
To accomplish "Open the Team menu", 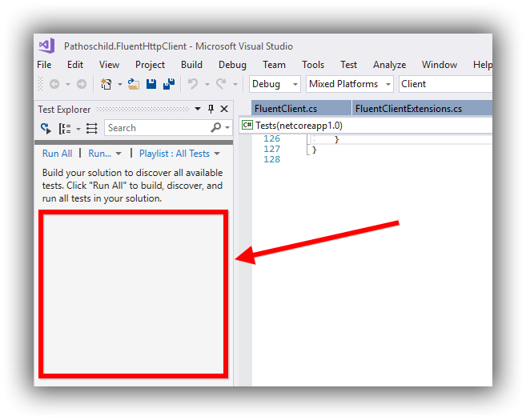I will tap(274, 65).
